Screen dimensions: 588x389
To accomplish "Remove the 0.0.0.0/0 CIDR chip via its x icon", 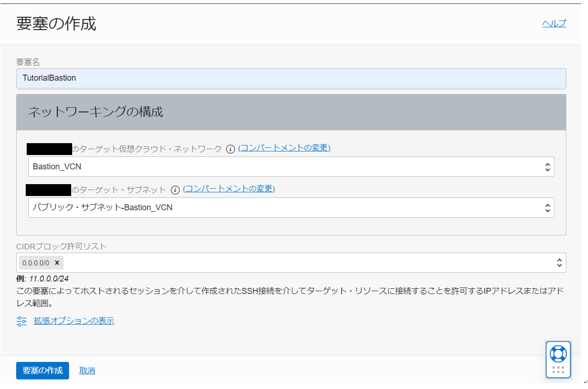I will [x=57, y=263].
